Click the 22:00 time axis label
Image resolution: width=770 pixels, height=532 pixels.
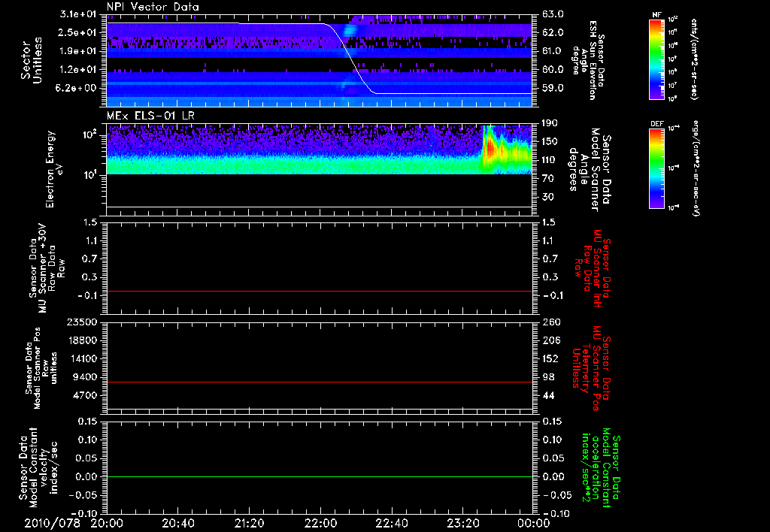(x=320, y=523)
